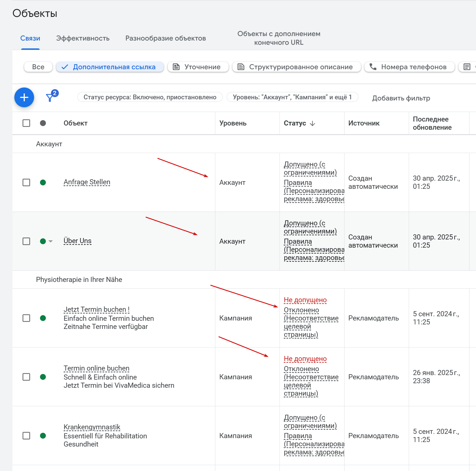
Task: Click the blue plus add button
Action: pyautogui.click(x=24, y=97)
